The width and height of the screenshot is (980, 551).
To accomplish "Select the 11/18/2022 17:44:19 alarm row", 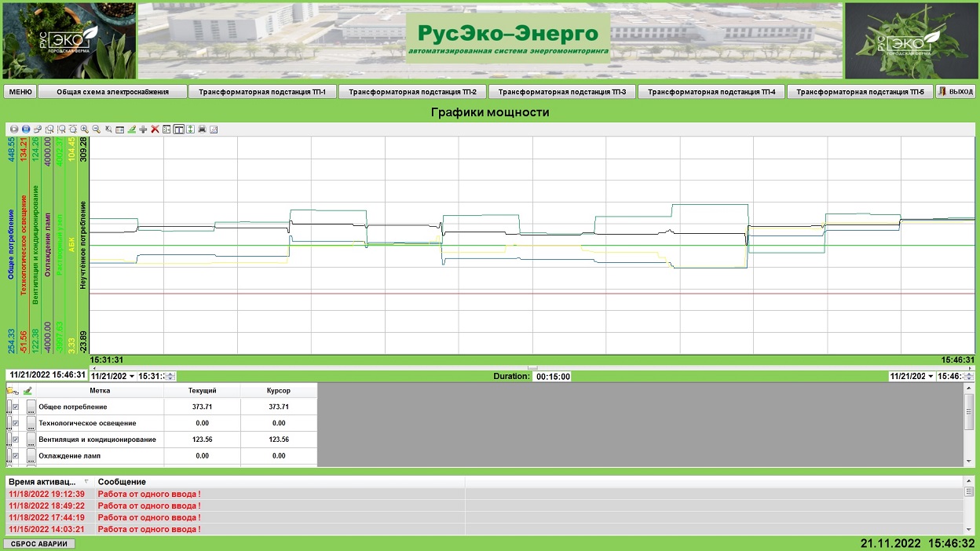I will (x=485, y=517).
